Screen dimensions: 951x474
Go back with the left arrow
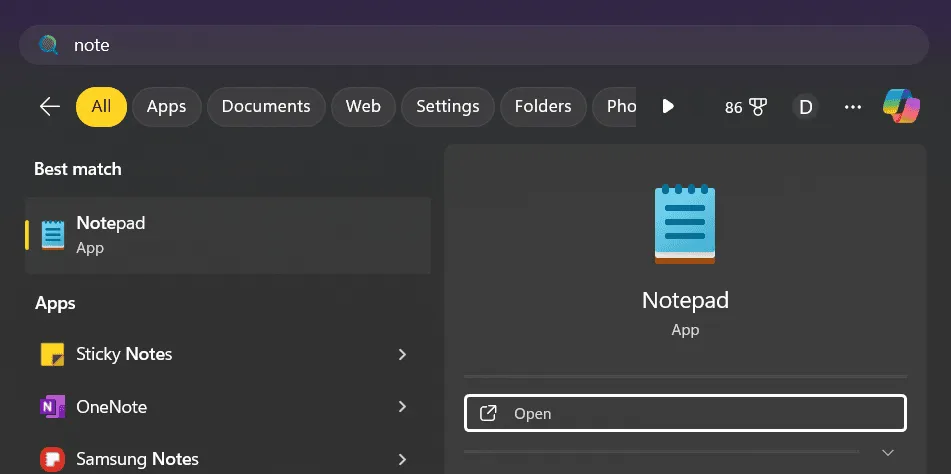(50, 107)
